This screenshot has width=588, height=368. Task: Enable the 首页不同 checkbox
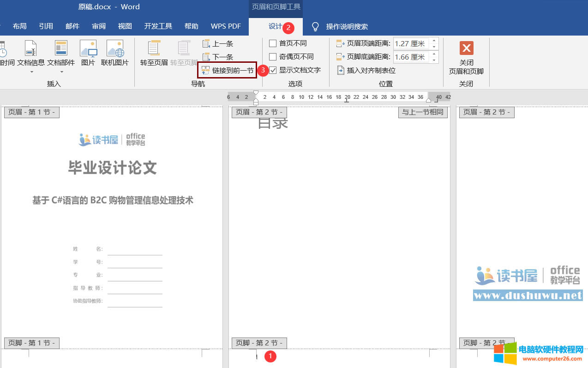pyautogui.click(x=273, y=43)
